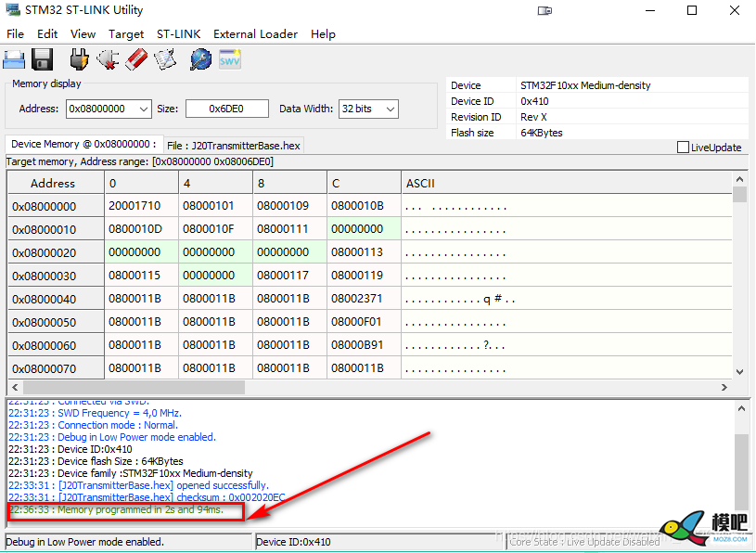
Task: Open the Data Width dropdown
Action: (x=391, y=109)
